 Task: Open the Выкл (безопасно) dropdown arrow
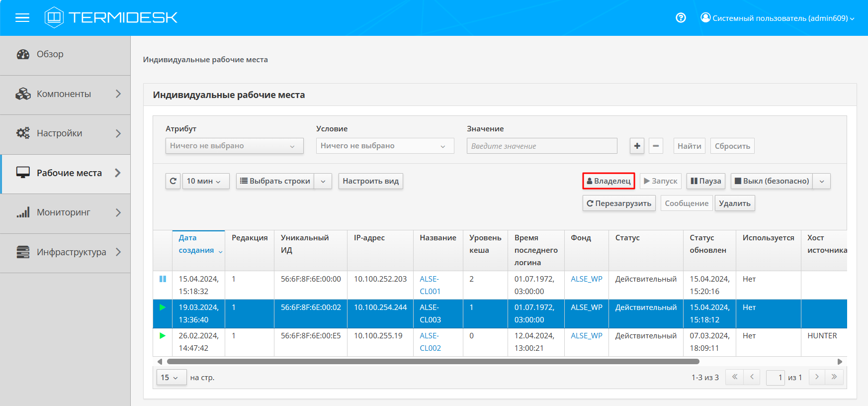(822, 181)
